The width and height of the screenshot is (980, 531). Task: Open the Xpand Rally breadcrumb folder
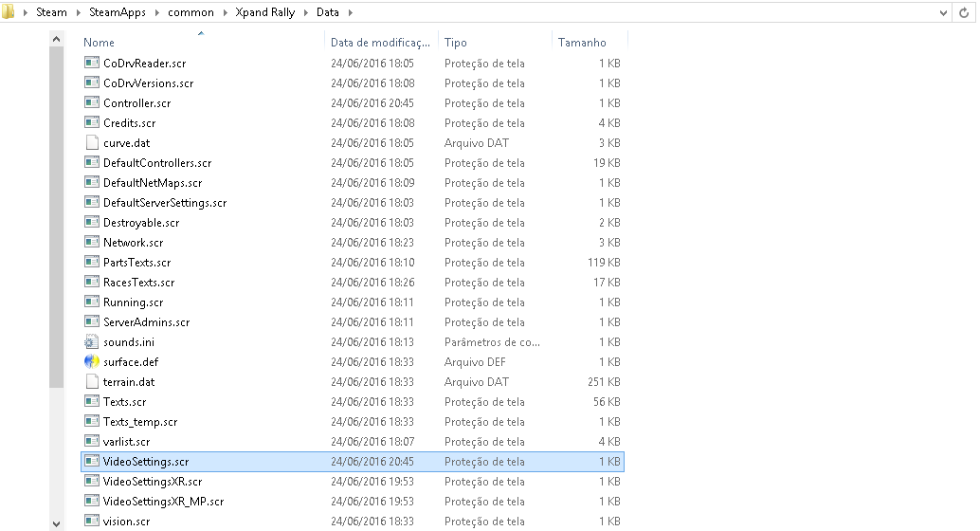pos(265,12)
